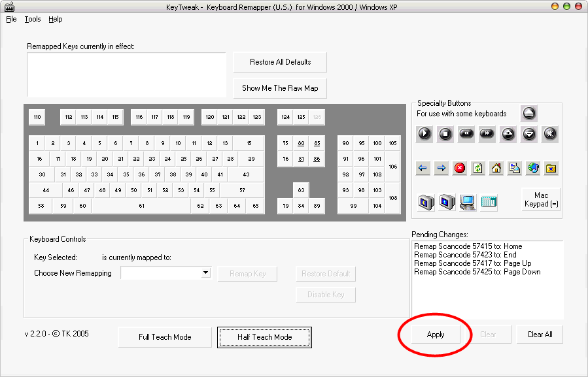Select the Favorites star folder button
The width and height of the screenshot is (588, 377).
pos(551,168)
